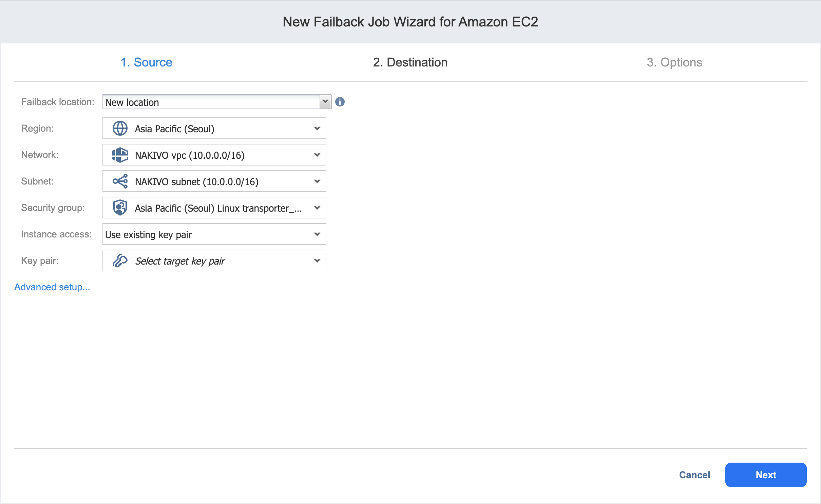Viewport: 821px width, 504px height.
Task: Click the globe icon in Region field
Action: point(120,129)
